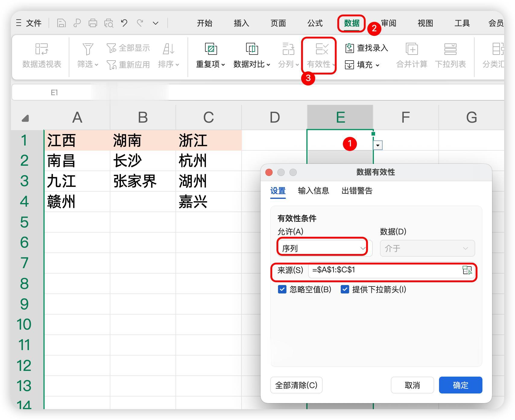Click the select-all corner triangle
The image size is (515, 420).
[x=26, y=118]
